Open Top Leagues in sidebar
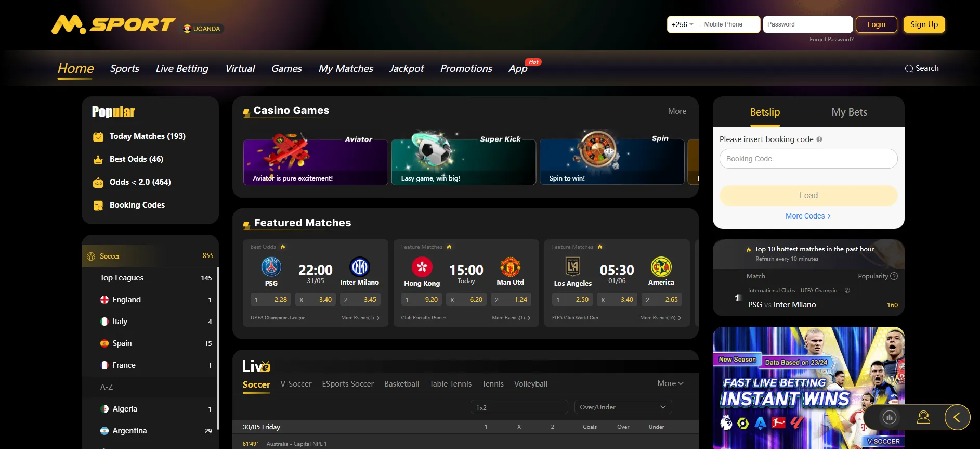980x449 pixels. [x=150, y=278]
